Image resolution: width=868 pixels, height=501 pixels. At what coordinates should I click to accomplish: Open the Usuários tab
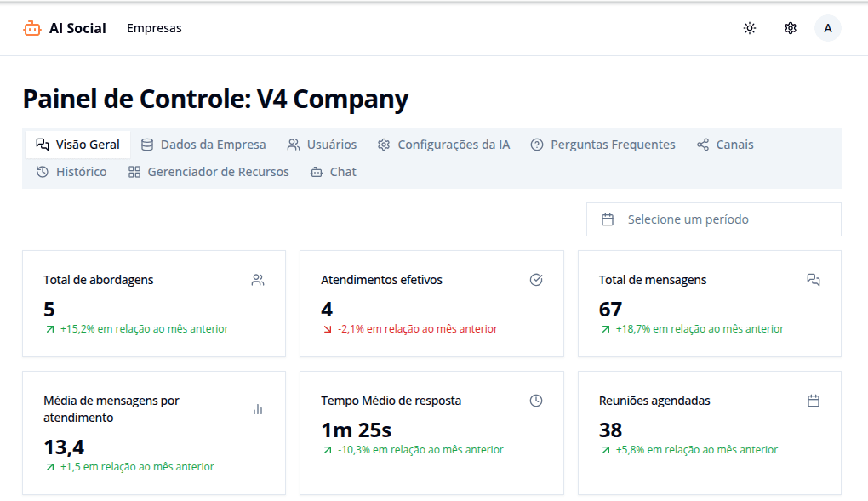322,145
